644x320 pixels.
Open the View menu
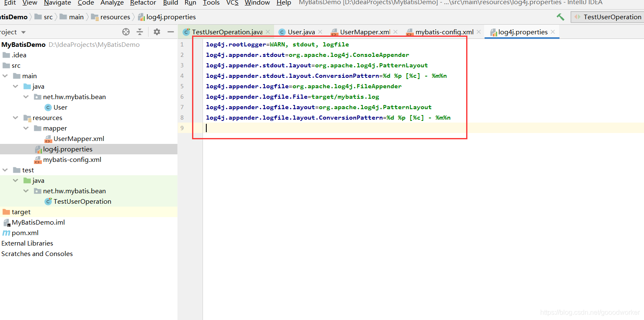[30, 3]
